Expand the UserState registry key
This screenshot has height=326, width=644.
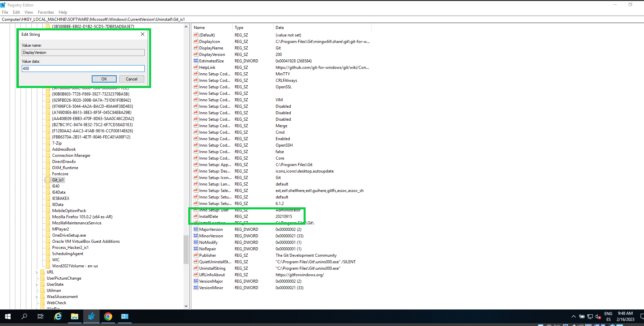[x=37, y=284]
